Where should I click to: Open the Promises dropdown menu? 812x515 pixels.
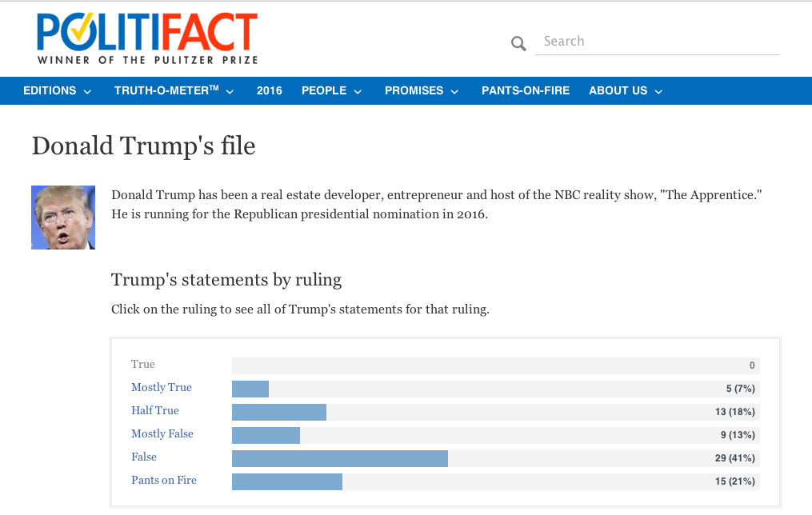pos(422,91)
